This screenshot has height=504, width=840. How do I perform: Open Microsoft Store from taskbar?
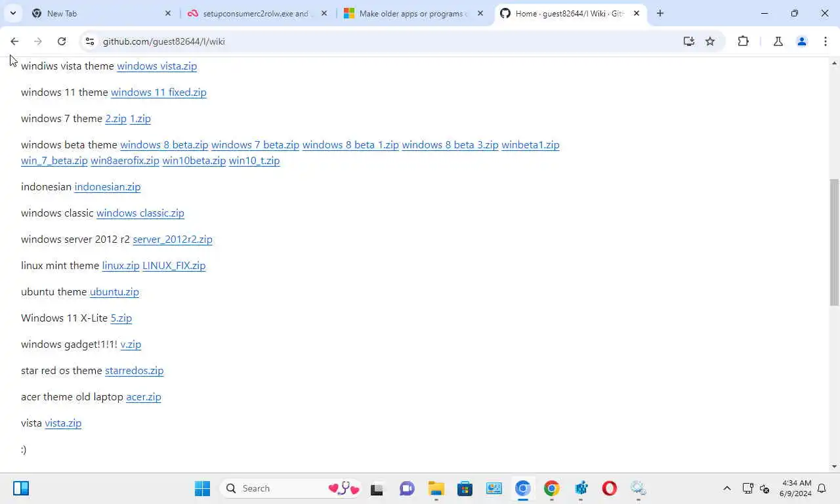[465, 488]
